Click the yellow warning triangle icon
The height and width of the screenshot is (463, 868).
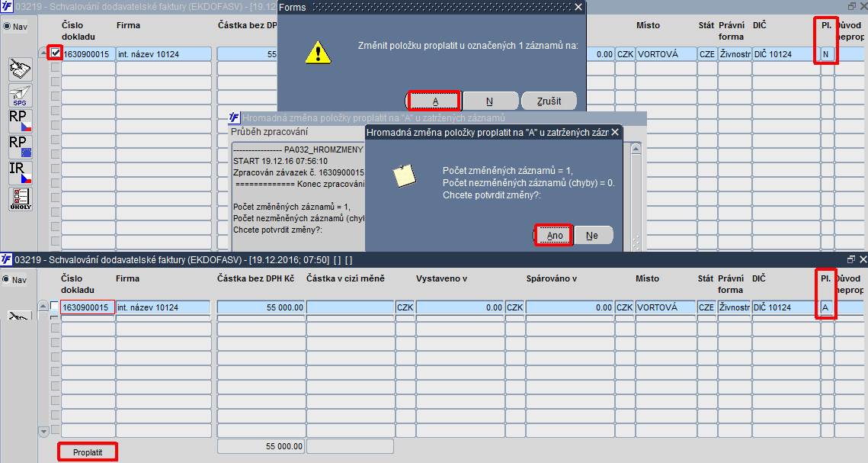[x=319, y=53]
